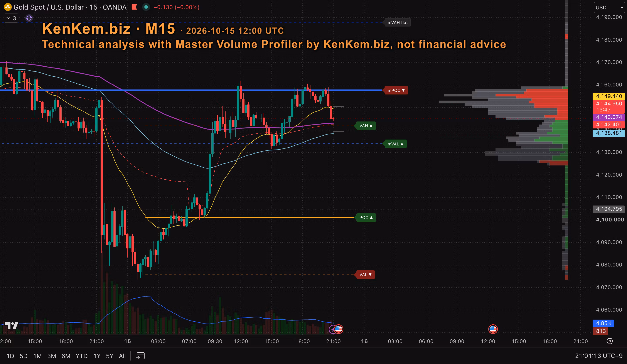
Task: Click the red 4,142.401 price label
Action: pos(608,125)
